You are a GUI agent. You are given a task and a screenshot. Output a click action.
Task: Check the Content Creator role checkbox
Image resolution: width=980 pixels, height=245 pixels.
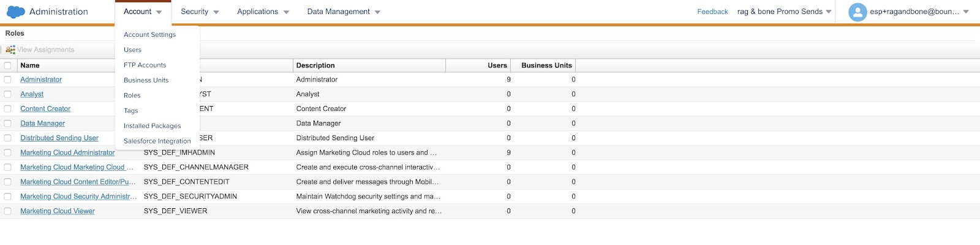pos(8,109)
